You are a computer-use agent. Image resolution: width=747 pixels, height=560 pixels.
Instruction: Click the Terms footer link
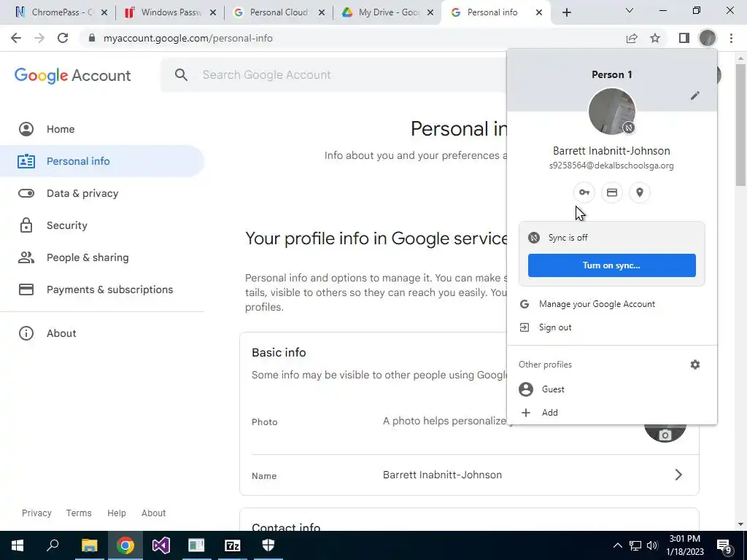click(79, 513)
